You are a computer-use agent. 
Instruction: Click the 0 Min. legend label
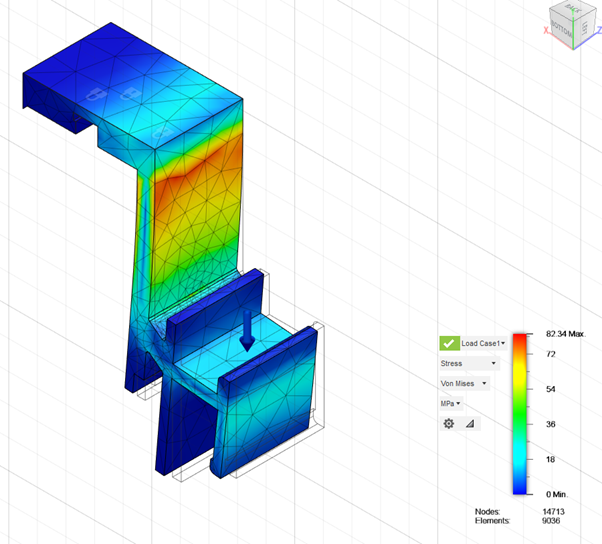pos(558,495)
